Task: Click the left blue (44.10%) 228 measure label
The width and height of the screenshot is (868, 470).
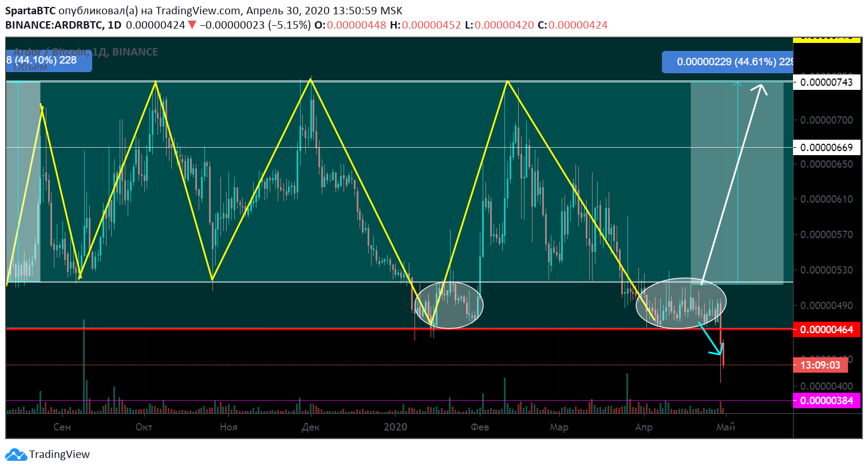Action: [49, 60]
